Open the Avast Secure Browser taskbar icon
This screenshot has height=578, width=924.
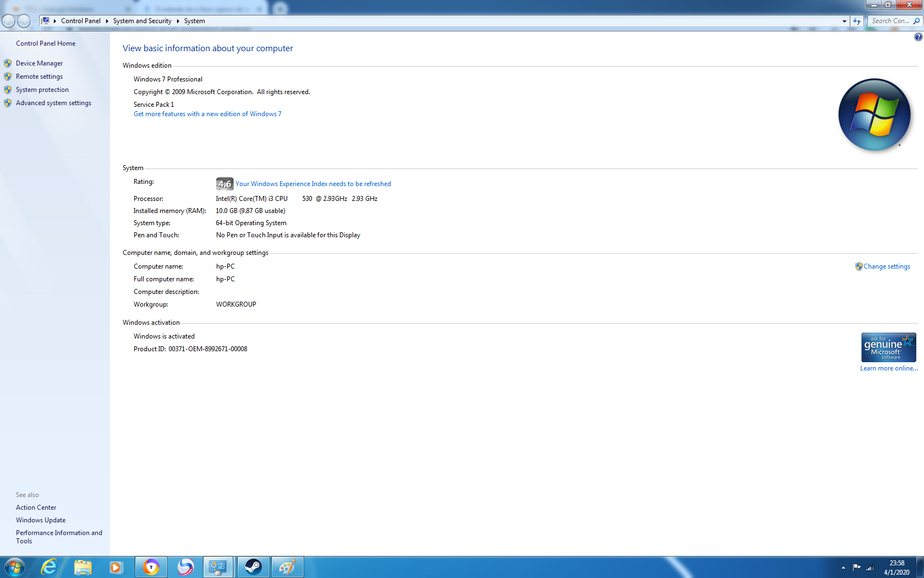coord(151,567)
